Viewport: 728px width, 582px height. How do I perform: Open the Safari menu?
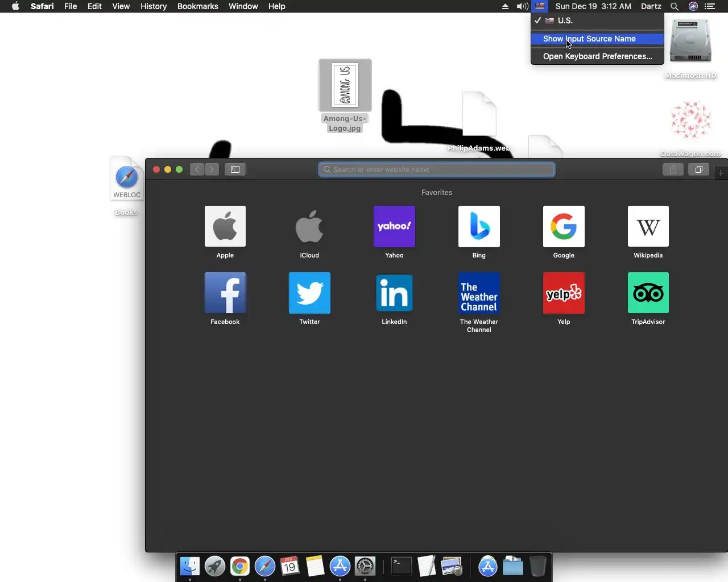(x=42, y=6)
